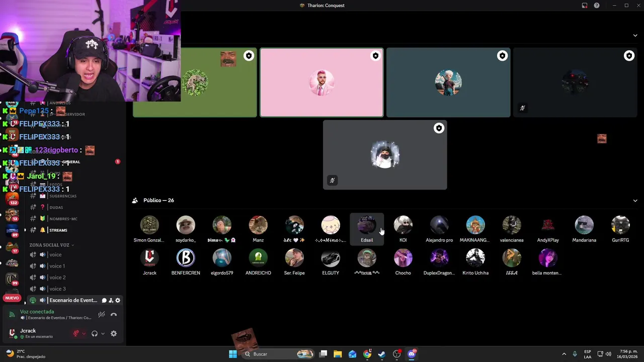Open the SUGERENCIAS text channel
This screenshot has height=362, width=644.
63,196
